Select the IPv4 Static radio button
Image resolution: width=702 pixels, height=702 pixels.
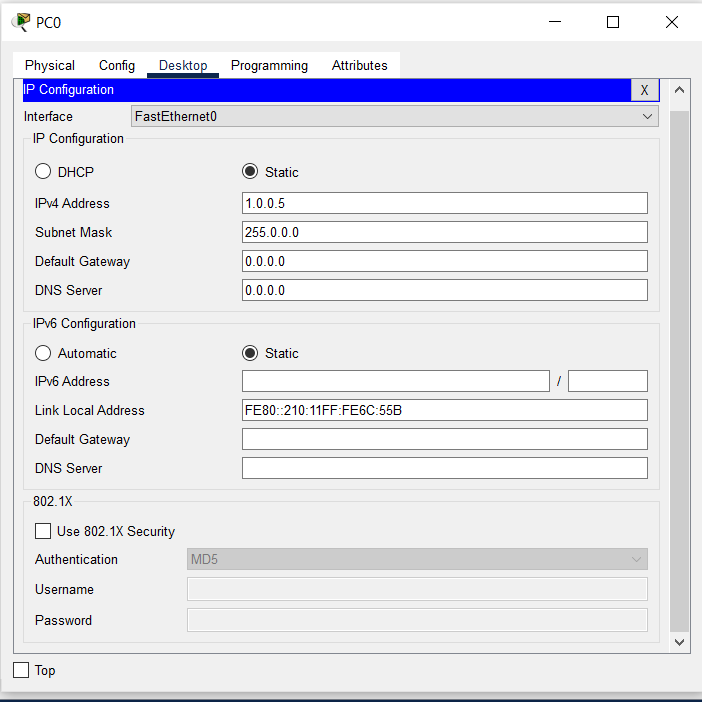point(250,172)
